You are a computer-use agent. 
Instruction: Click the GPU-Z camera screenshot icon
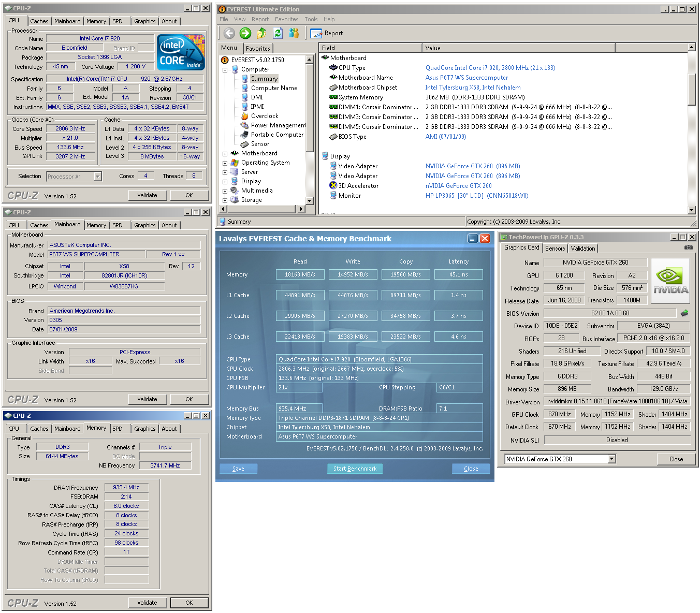coord(689,247)
